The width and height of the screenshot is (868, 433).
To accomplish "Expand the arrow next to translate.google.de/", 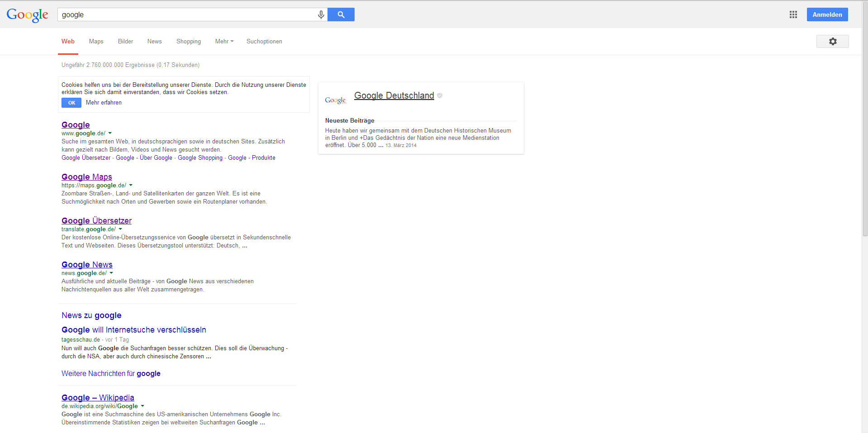I will coord(120,229).
